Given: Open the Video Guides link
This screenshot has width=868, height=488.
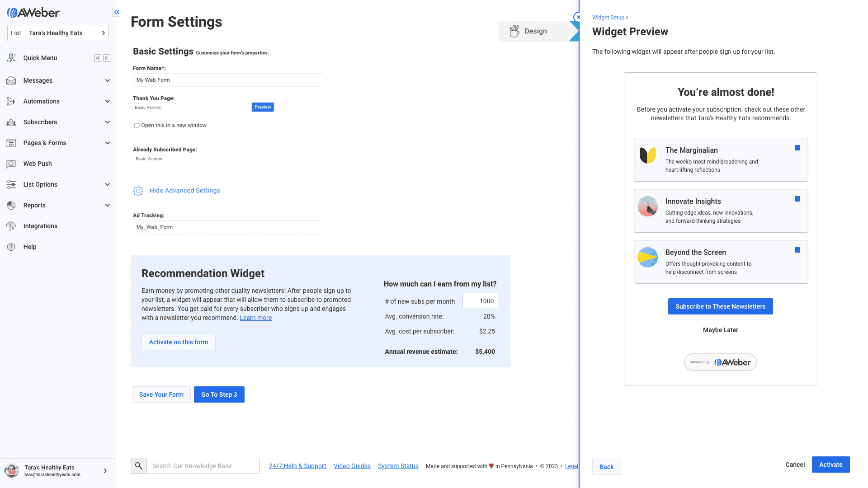Looking at the screenshot, I should [352, 466].
